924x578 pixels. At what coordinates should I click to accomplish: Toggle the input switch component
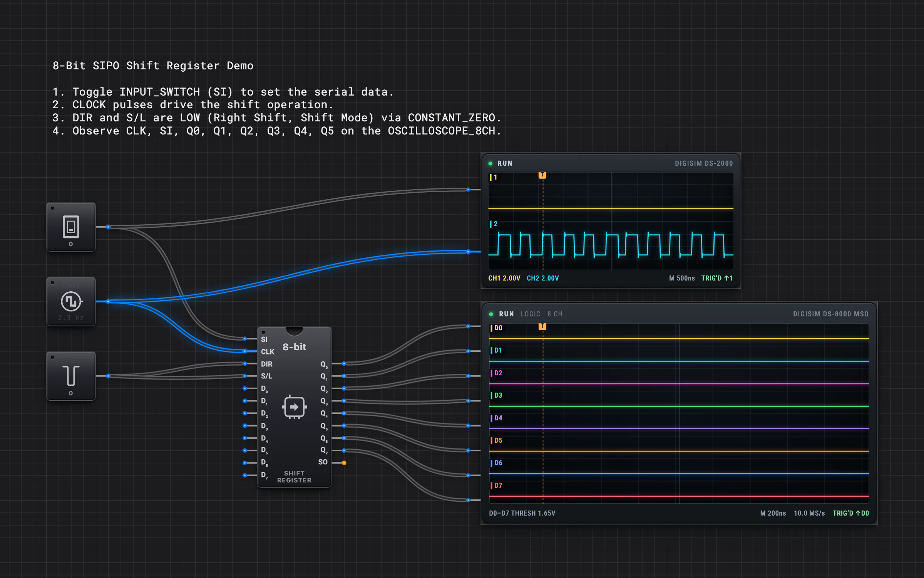[x=71, y=227]
